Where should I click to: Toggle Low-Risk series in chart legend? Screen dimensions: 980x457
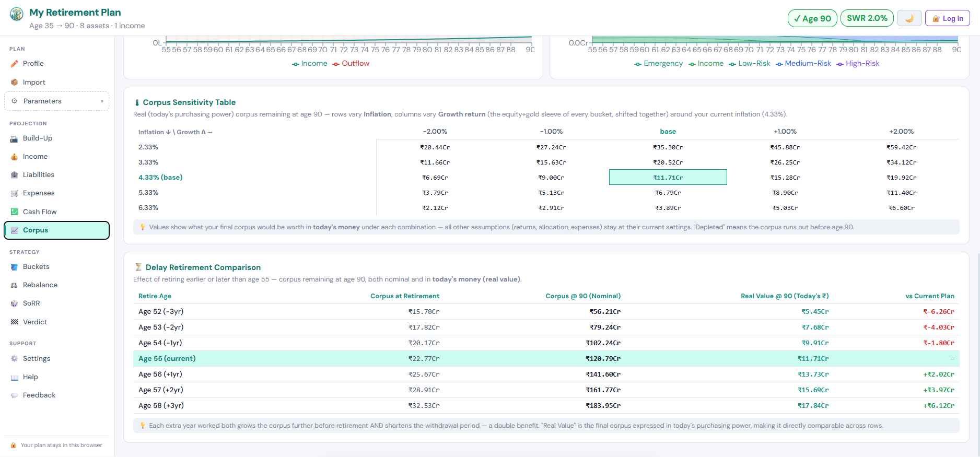749,64
